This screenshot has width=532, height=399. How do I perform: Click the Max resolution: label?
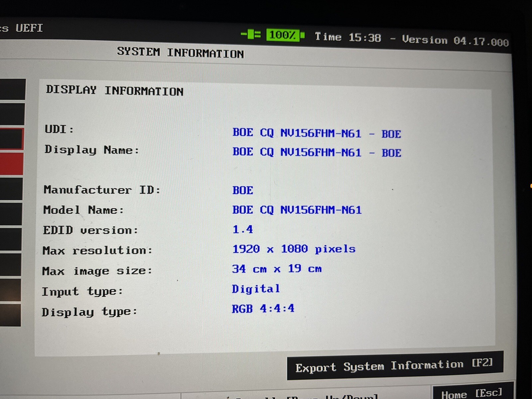(x=97, y=250)
